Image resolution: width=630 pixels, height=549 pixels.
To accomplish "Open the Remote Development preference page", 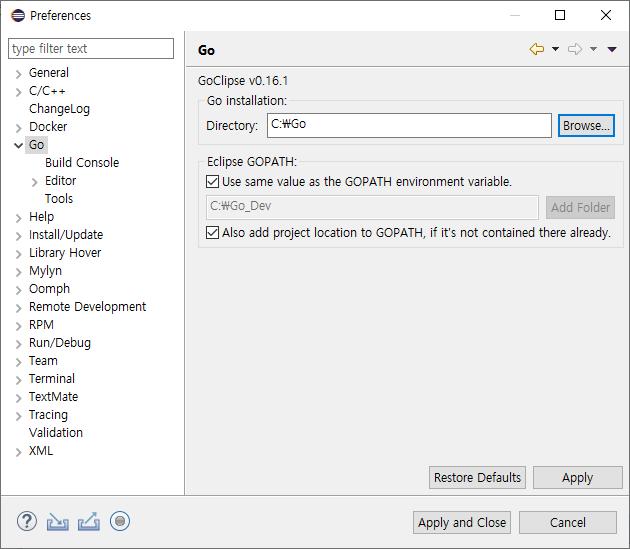I will point(87,307).
